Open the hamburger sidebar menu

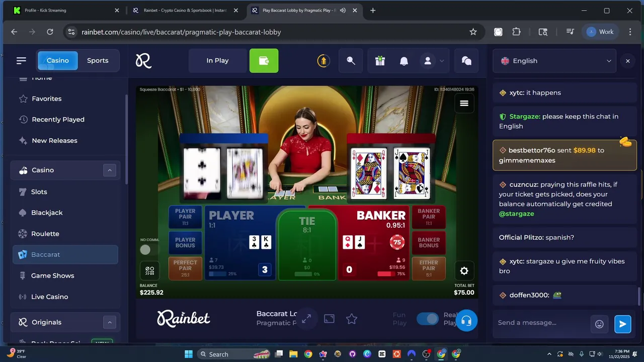tap(21, 60)
